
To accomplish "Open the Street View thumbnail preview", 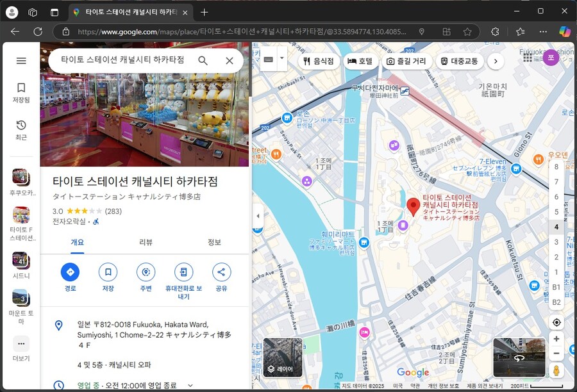I will coord(519,357).
